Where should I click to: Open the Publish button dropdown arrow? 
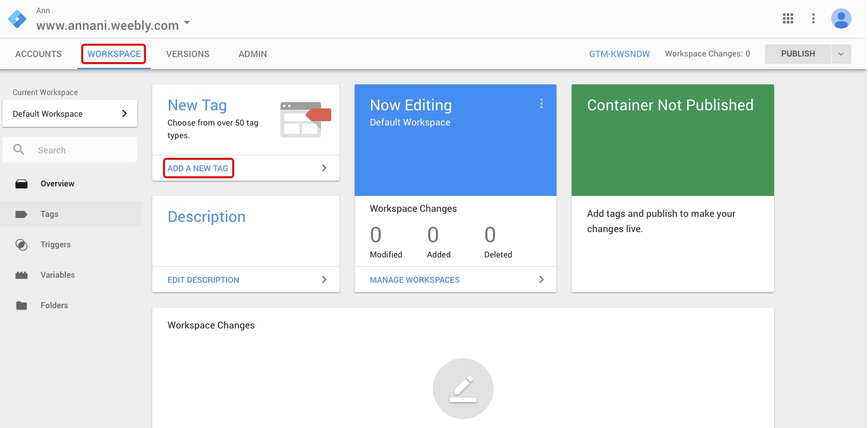click(841, 54)
